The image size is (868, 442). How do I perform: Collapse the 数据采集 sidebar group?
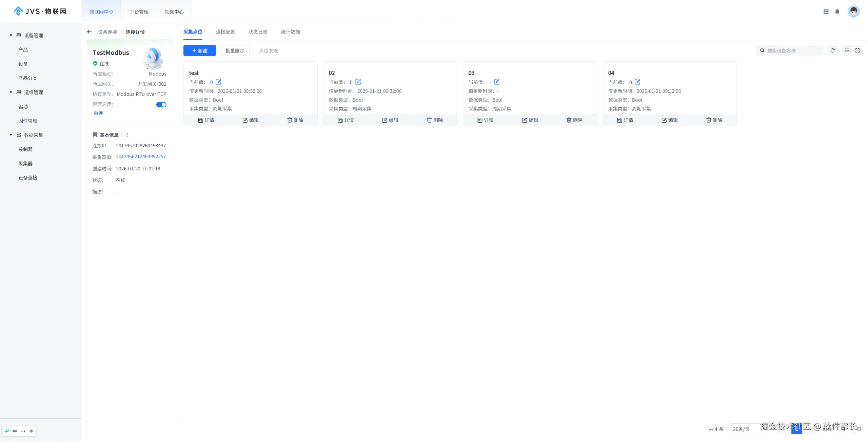point(11,135)
